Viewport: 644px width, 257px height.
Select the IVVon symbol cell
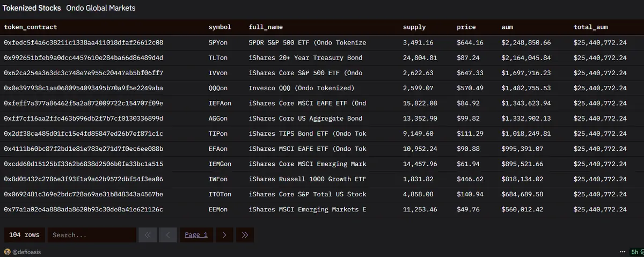[x=218, y=73]
